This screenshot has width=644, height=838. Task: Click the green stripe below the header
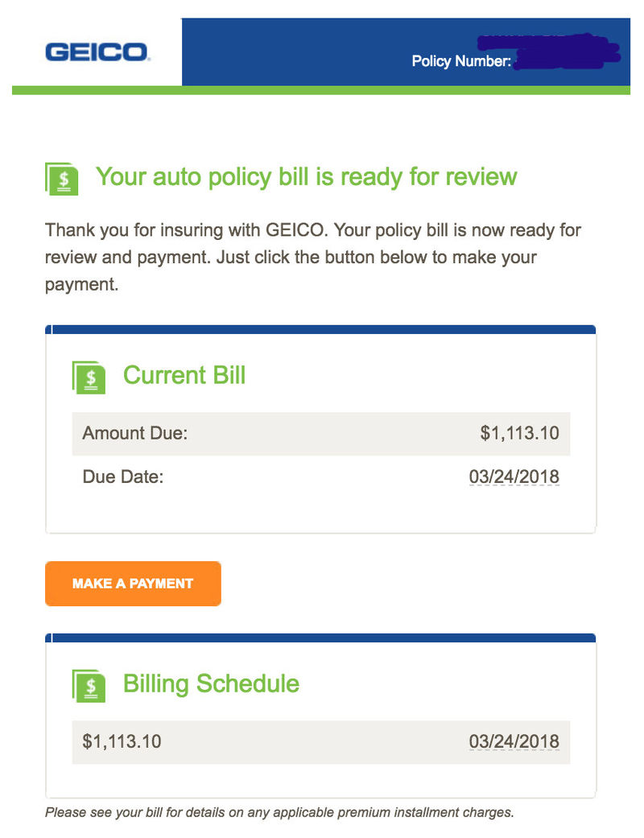point(320,90)
